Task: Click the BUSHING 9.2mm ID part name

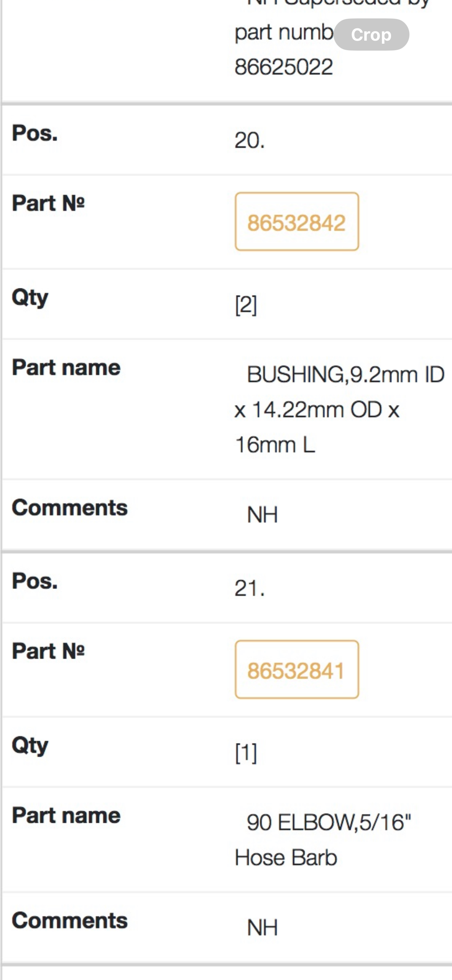Action: [339, 409]
